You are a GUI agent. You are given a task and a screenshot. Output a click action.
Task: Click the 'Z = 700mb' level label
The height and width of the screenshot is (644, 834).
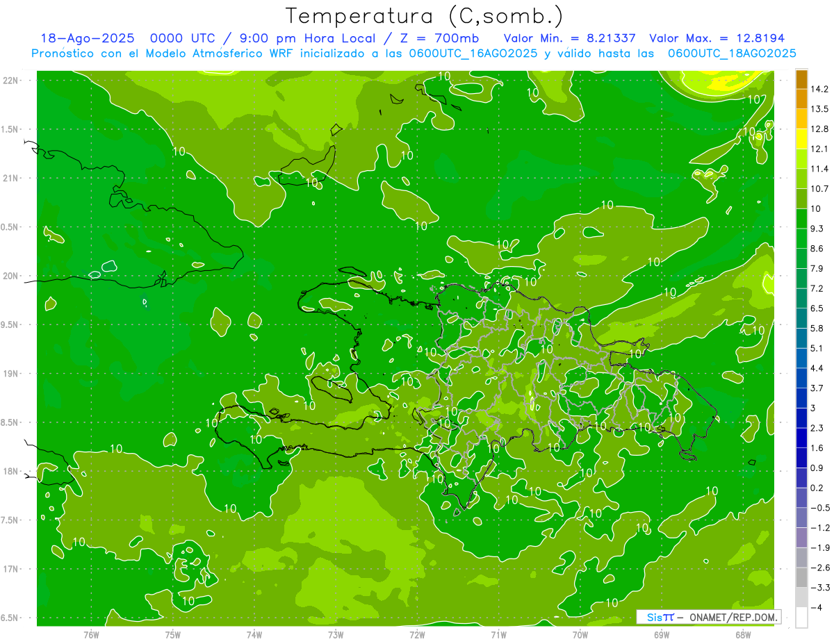(436, 38)
